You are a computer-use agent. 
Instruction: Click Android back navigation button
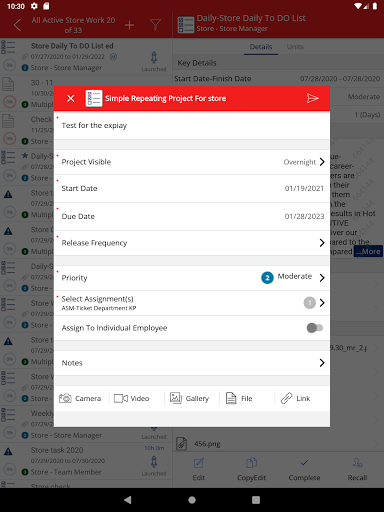(128, 500)
